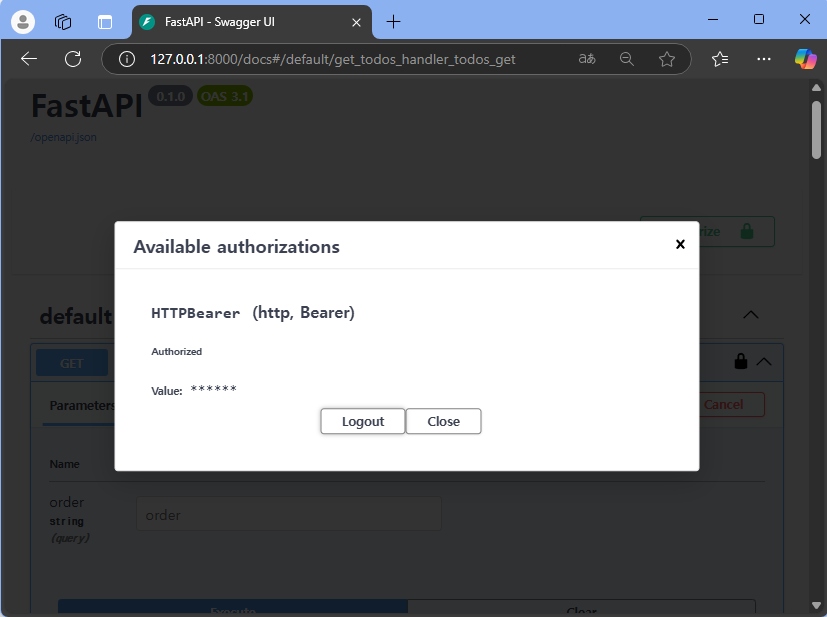Maximize the browser window
The width and height of the screenshot is (827, 617).
point(758,20)
